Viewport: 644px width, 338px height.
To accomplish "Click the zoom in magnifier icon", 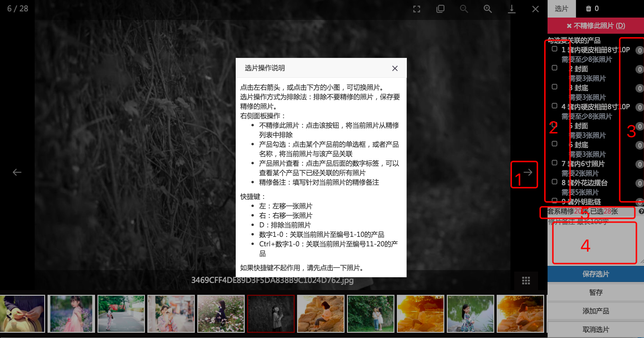I will click(x=488, y=9).
